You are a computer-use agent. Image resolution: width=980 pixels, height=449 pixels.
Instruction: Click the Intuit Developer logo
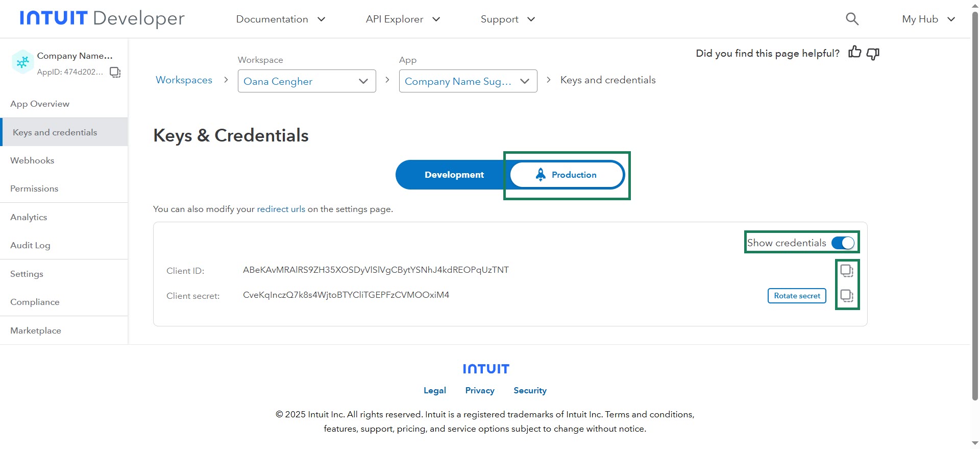[x=102, y=18]
